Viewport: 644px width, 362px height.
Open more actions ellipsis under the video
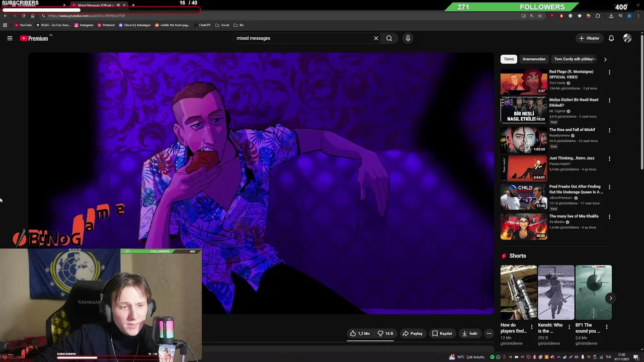[489, 333]
